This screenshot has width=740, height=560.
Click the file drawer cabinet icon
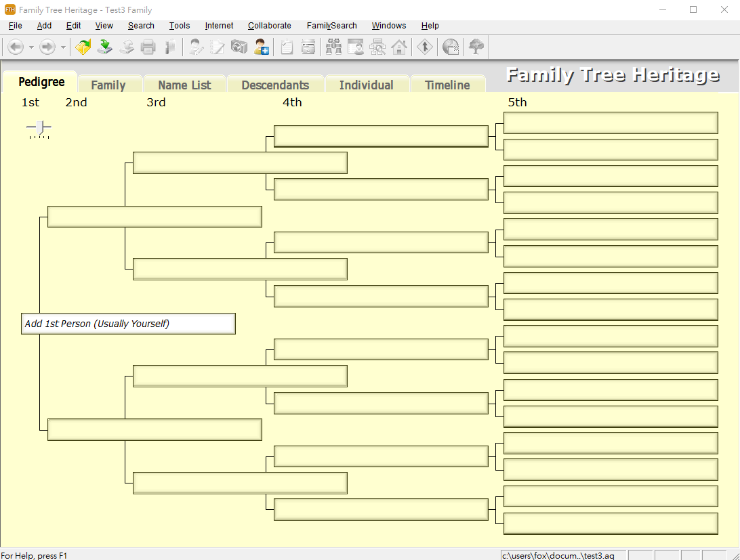308,47
